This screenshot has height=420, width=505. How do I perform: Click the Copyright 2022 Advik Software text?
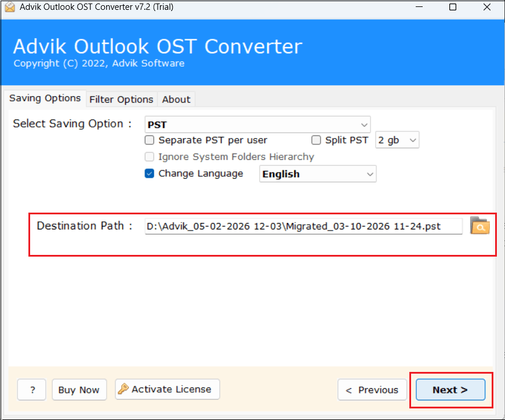coord(99,63)
